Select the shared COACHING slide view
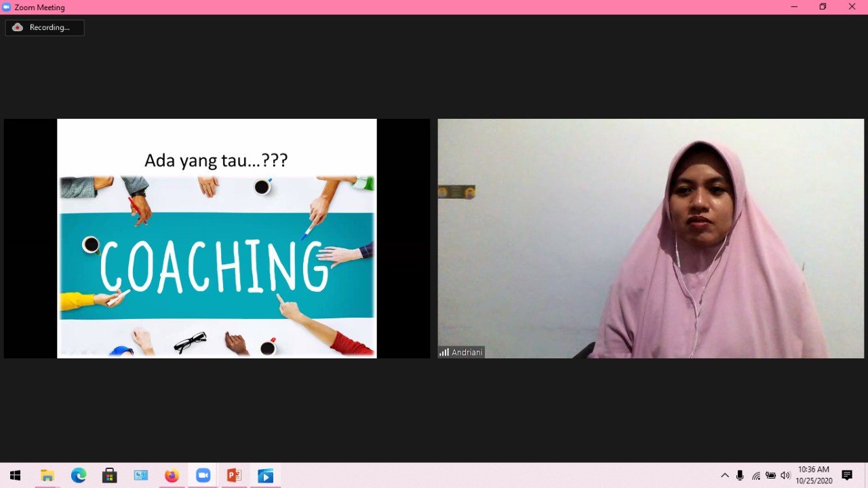The height and width of the screenshot is (488, 868). (x=216, y=238)
